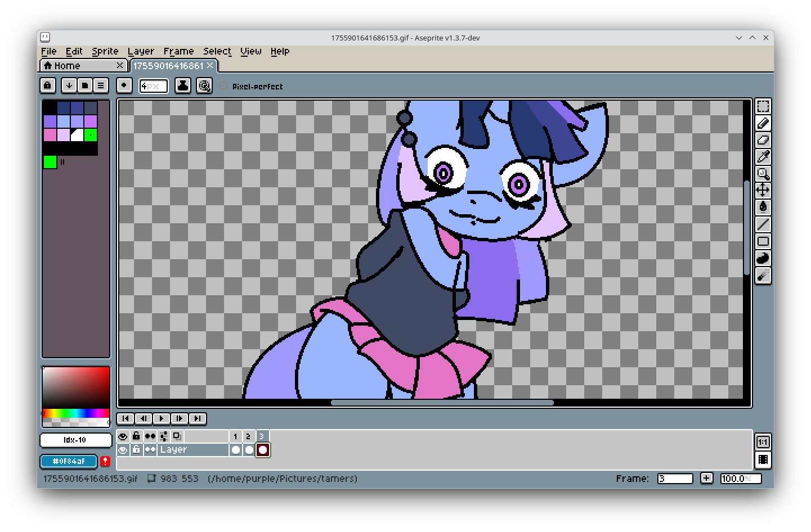Open the palette options hamburger button
The width and height of the screenshot is (811, 532).
tap(101, 85)
